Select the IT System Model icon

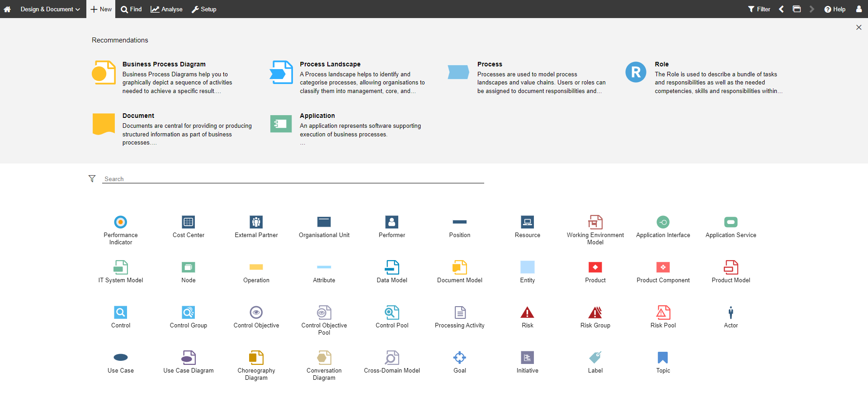(x=121, y=267)
